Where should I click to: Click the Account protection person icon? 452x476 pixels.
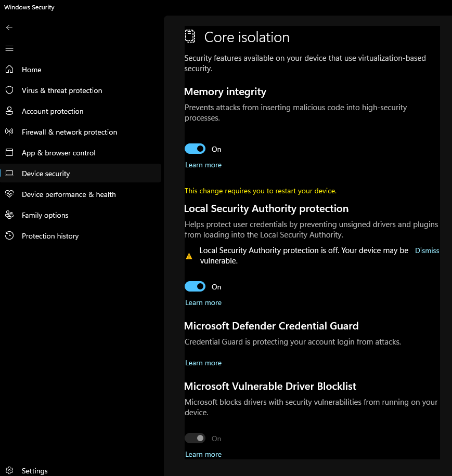(9, 111)
